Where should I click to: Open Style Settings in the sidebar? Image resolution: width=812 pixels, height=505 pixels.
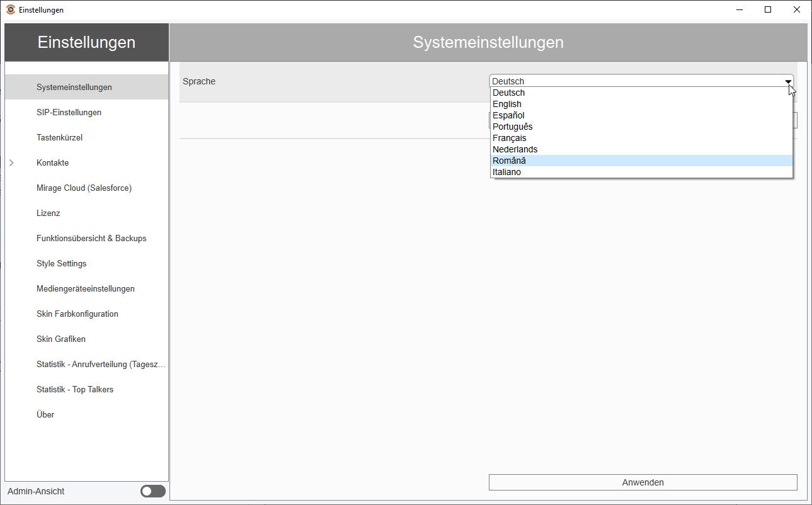point(87,263)
